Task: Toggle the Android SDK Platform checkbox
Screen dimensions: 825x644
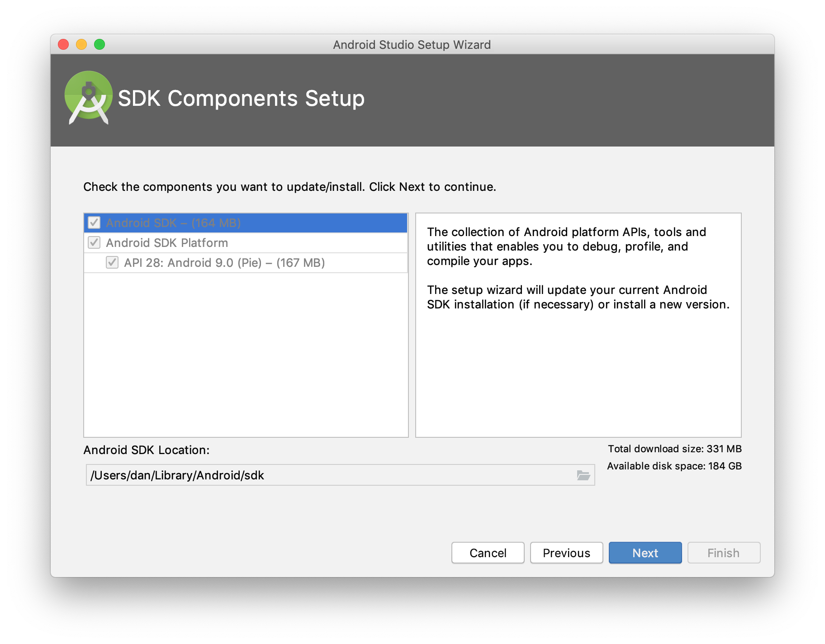Action: tap(94, 243)
